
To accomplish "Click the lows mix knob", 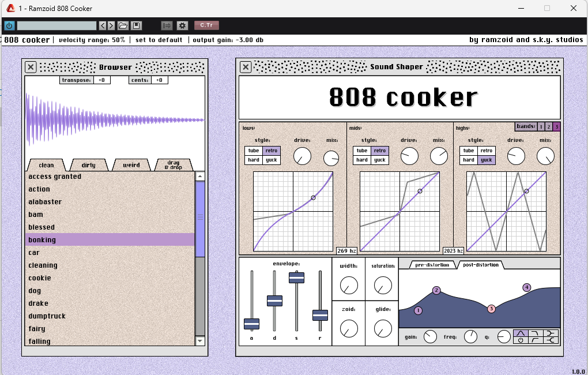I will (x=331, y=158).
